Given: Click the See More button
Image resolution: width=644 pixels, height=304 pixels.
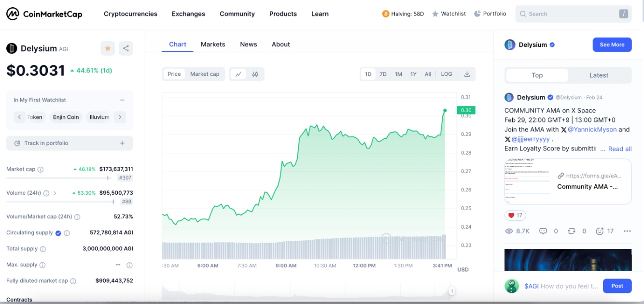Looking at the screenshot, I should (x=612, y=44).
